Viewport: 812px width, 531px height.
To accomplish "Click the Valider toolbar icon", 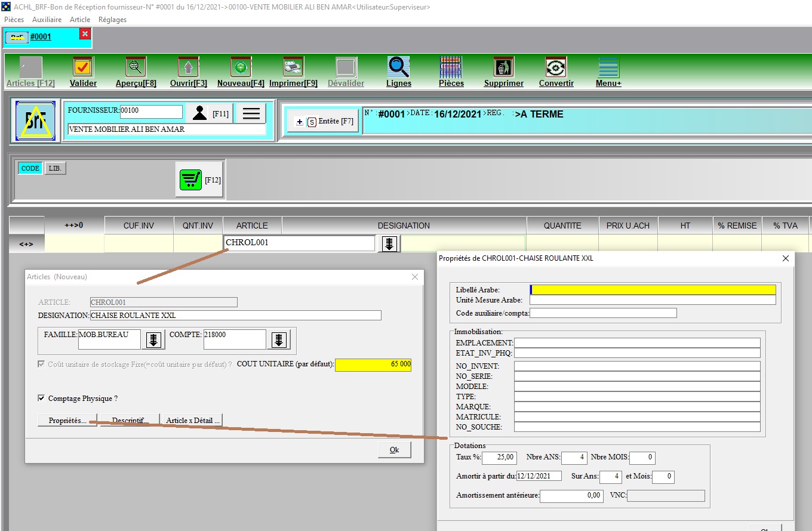I will coord(83,67).
